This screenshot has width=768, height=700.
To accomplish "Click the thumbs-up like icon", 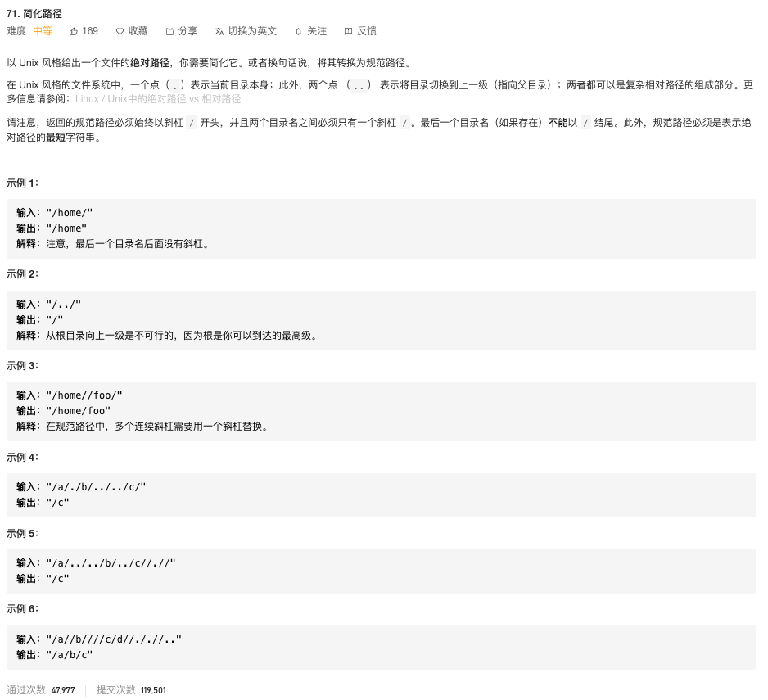I will tap(73, 31).
